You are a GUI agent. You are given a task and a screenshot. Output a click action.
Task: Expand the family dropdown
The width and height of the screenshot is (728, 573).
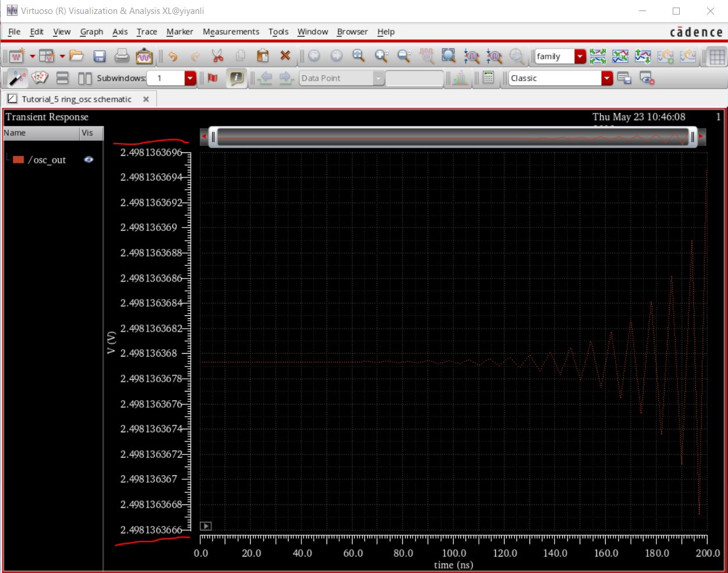pyautogui.click(x=580, y=56)
